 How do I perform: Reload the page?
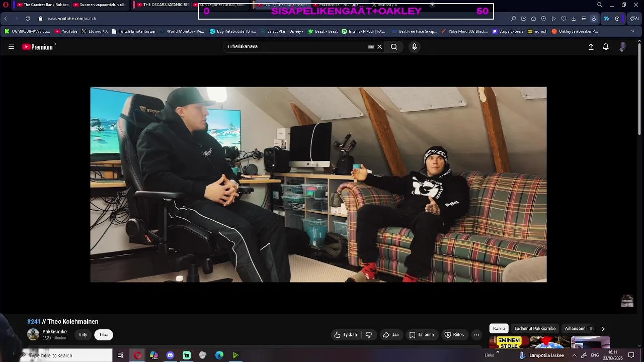28,19
